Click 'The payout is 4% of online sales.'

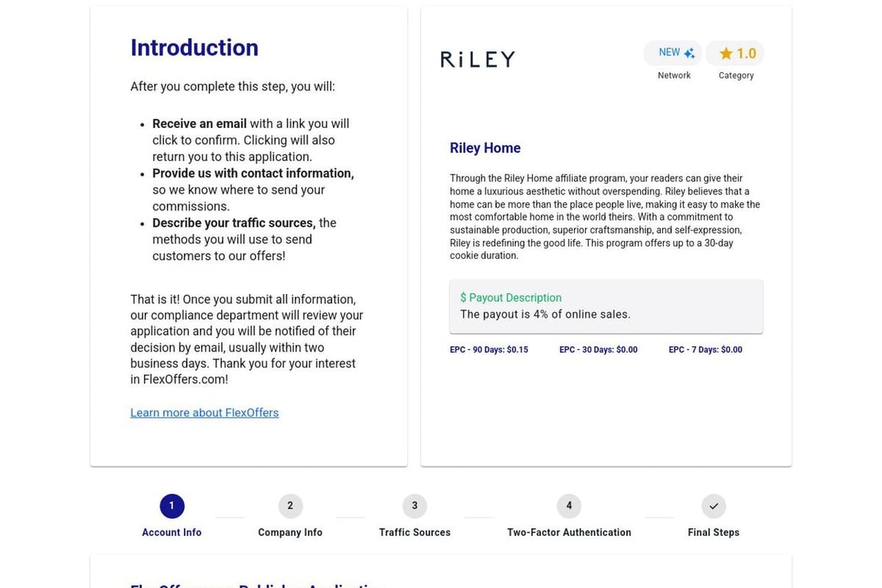click(545, 314)
